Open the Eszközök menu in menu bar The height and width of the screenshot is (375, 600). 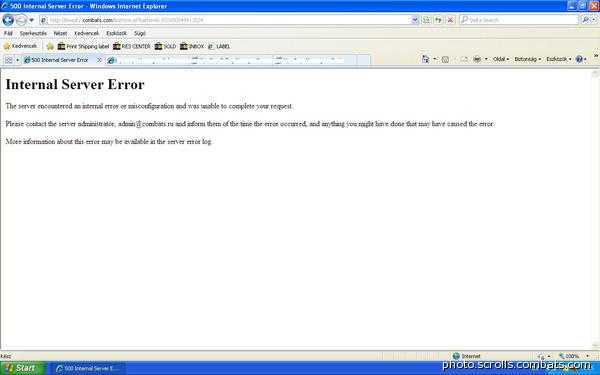coord(116,33)
